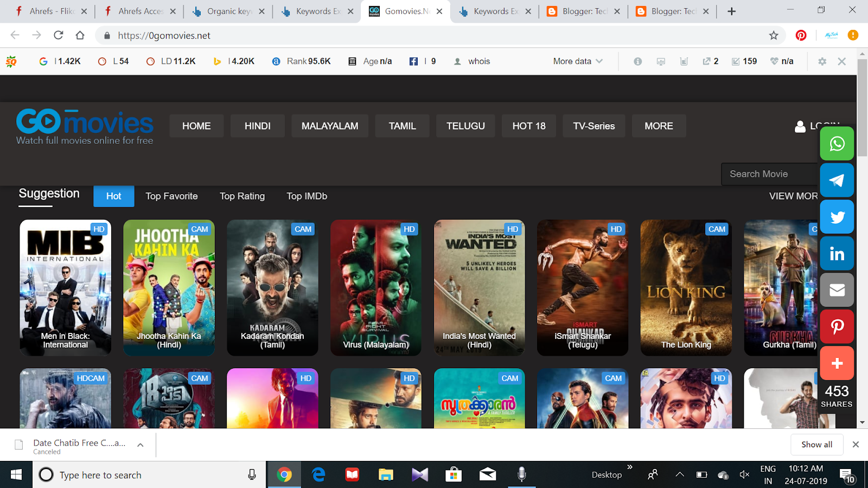Screen dimensions: 868x488
Task: Open Jhootha Kahin Ka (Hindi) poster
Action: 169,288
